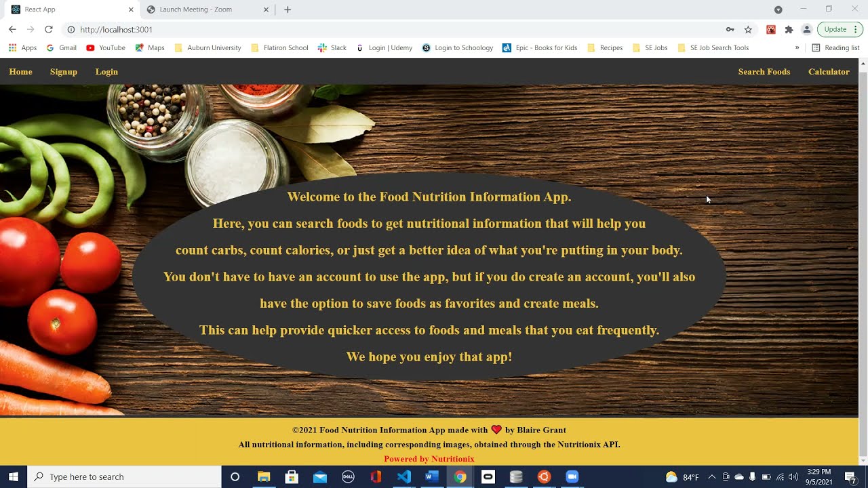The height and width of the screenshot is (488, 868).
Task: Open Chrome three-dot menu
Action: point(856,29)
